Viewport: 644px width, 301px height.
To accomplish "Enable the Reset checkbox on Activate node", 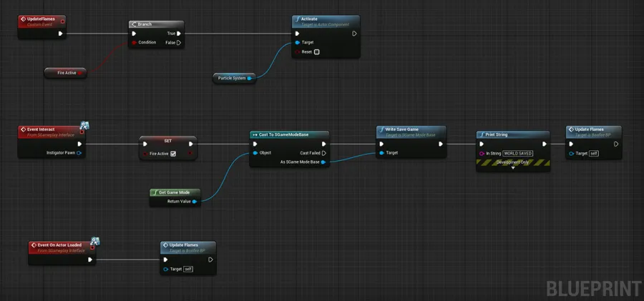I will (316, 52).
